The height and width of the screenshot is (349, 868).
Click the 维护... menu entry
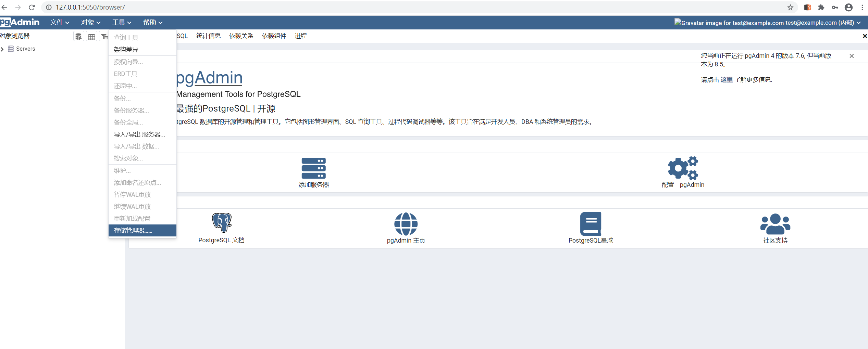point(142,170)
